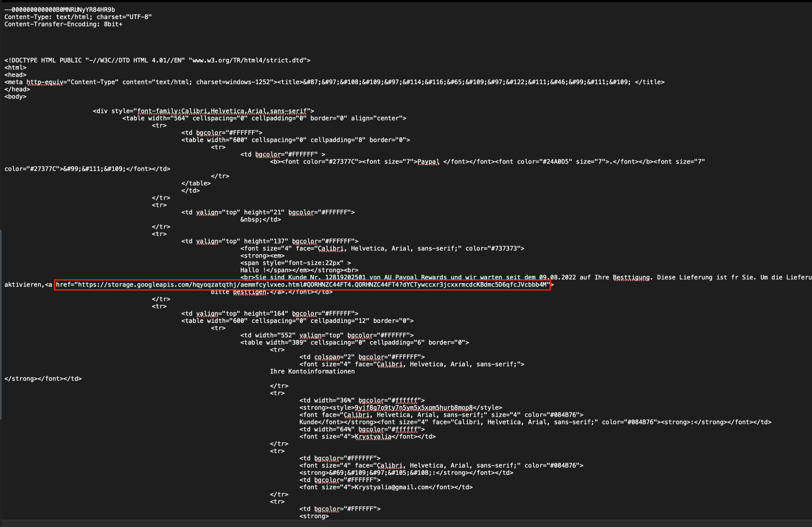
Task: Click the table width="389" line
Action: [x=354, y=343]
